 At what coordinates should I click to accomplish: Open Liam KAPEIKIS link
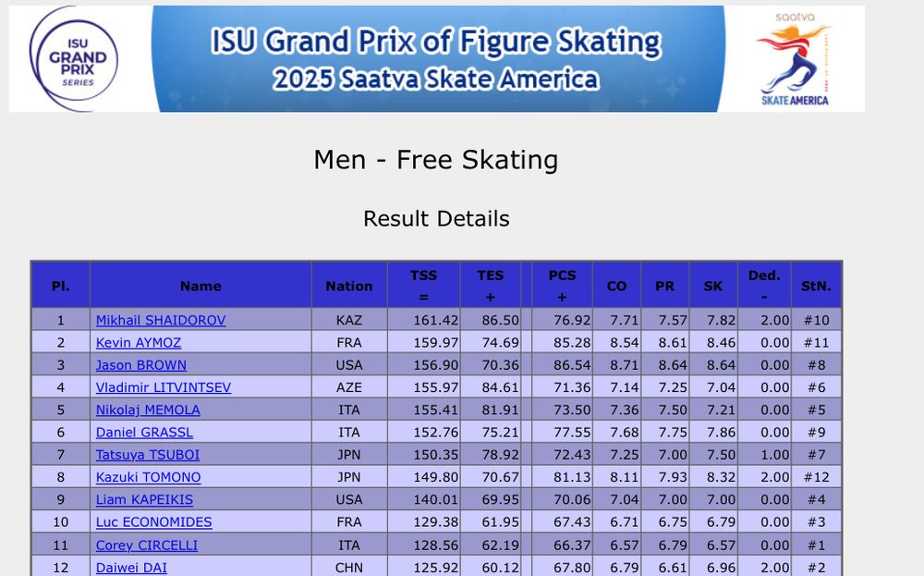click(144, 499)
